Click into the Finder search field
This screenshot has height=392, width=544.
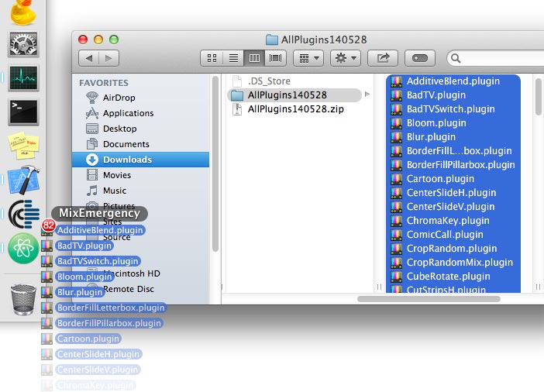(x=496, y=58)
